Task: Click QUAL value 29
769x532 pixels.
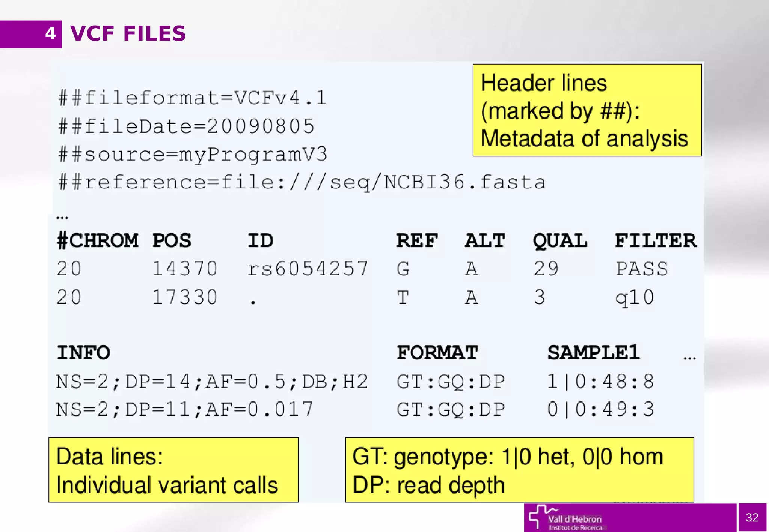Action: (x=546, y=269)
